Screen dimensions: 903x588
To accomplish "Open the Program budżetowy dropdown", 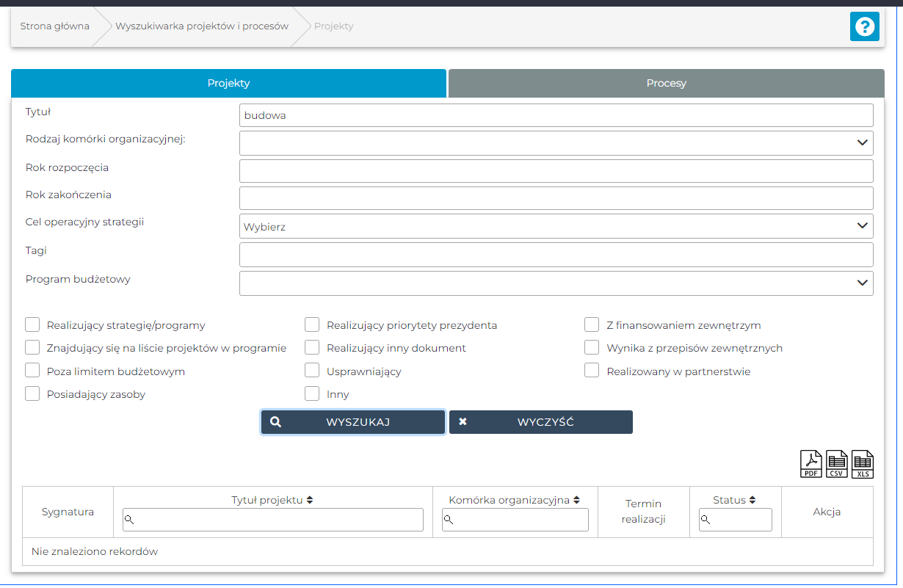I will tap(556, 283).
